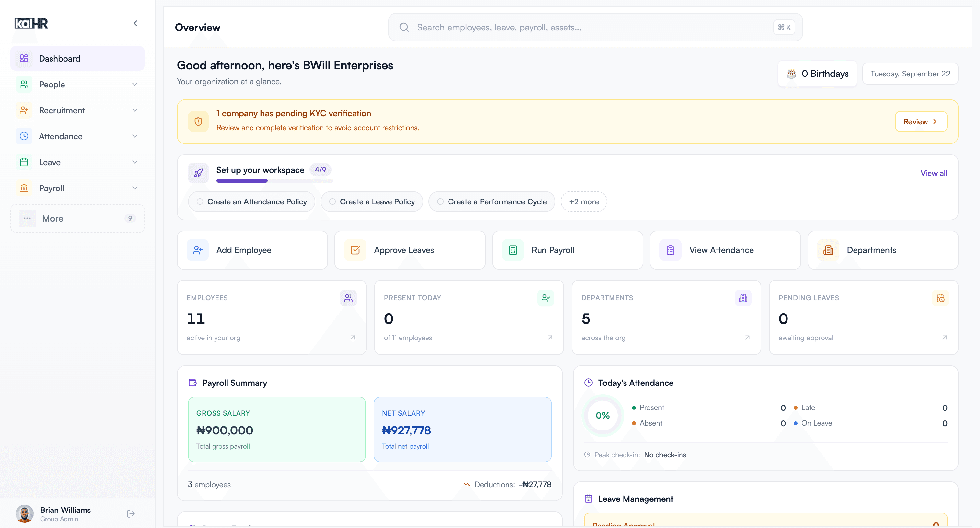This screenshot has height=528, width=980.
Task: Click the Departments building icon in quick actions
Action: tap(828, 250)
